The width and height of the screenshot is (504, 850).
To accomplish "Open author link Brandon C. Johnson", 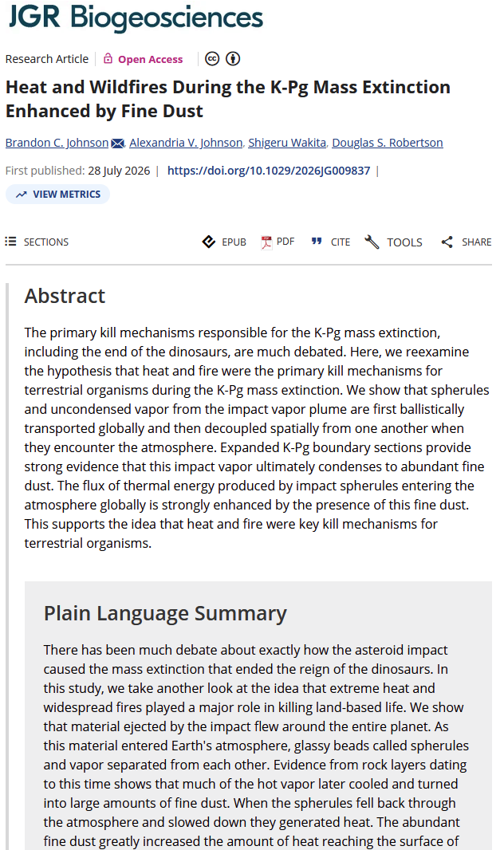I will 57,143.
